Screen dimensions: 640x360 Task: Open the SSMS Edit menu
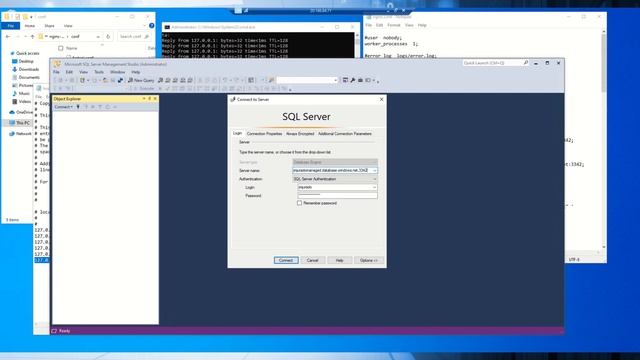(69, 72)
